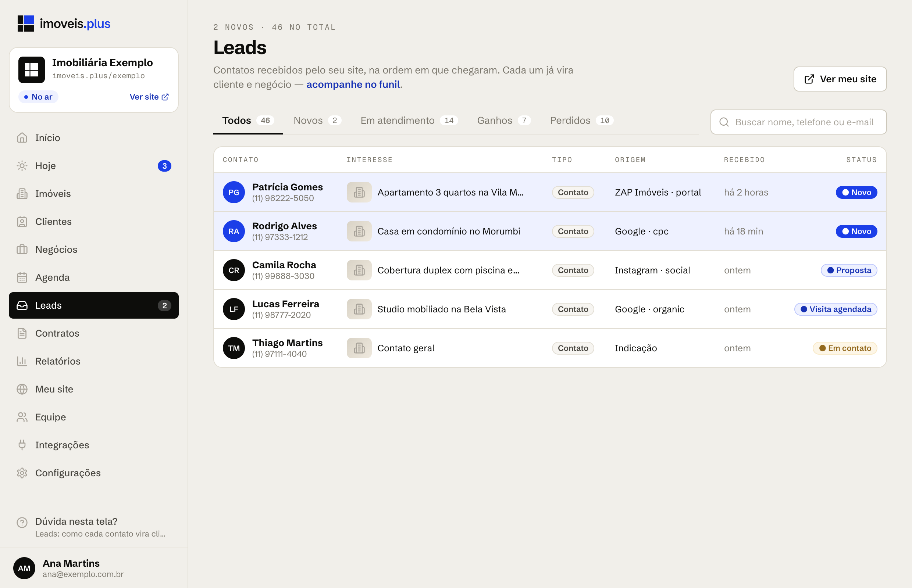Click the help question mark icon
Image resolution: width=912 pixels, height=588 pixels.
click(x=22, y=523)
